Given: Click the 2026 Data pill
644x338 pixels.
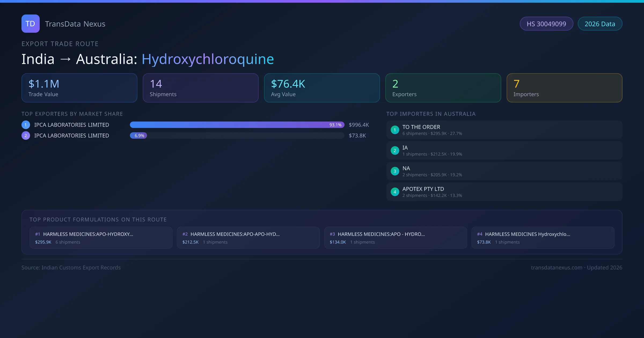Looking at the screenshot, I should click(600, 24).
